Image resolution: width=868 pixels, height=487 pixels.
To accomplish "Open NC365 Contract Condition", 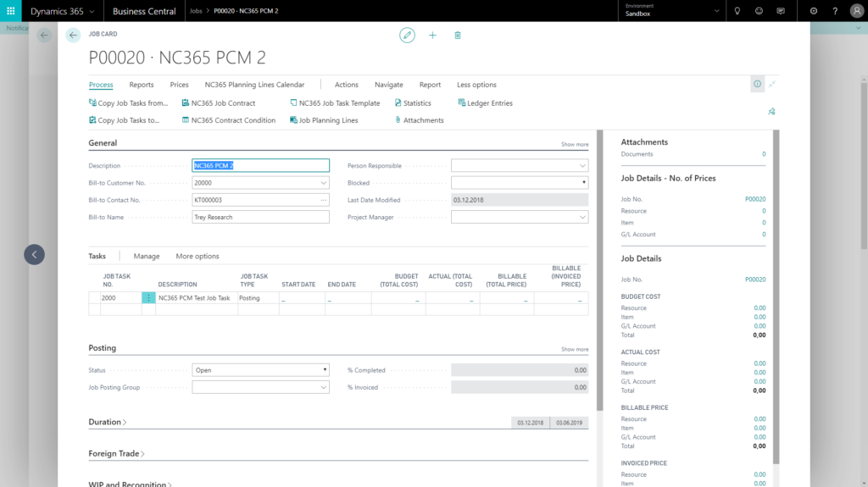I will 229,120.
